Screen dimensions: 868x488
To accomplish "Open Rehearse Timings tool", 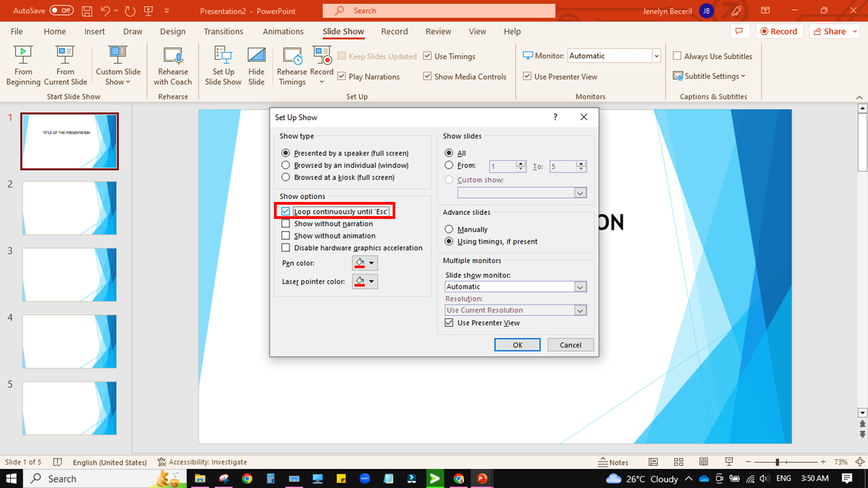I will (292, 64).
